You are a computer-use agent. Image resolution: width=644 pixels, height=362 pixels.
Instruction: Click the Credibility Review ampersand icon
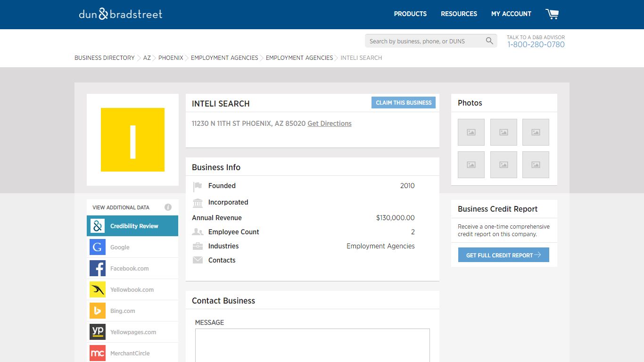(x=98, y=226)
